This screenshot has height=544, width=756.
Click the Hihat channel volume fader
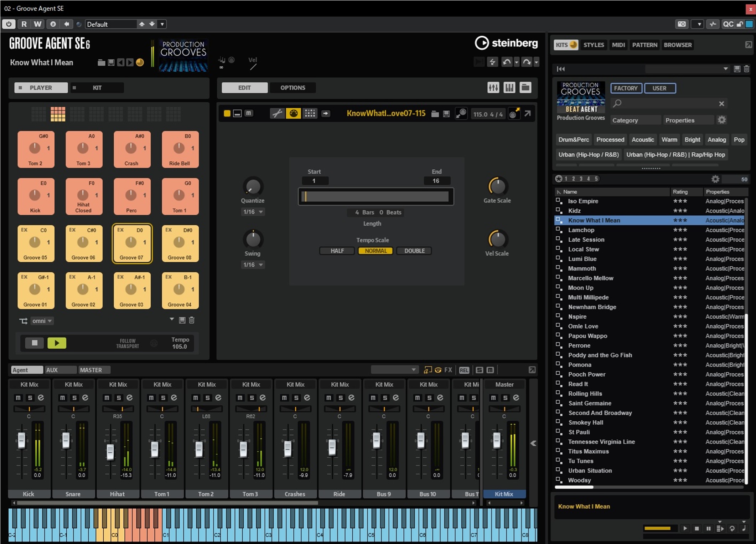click(110, 452)
